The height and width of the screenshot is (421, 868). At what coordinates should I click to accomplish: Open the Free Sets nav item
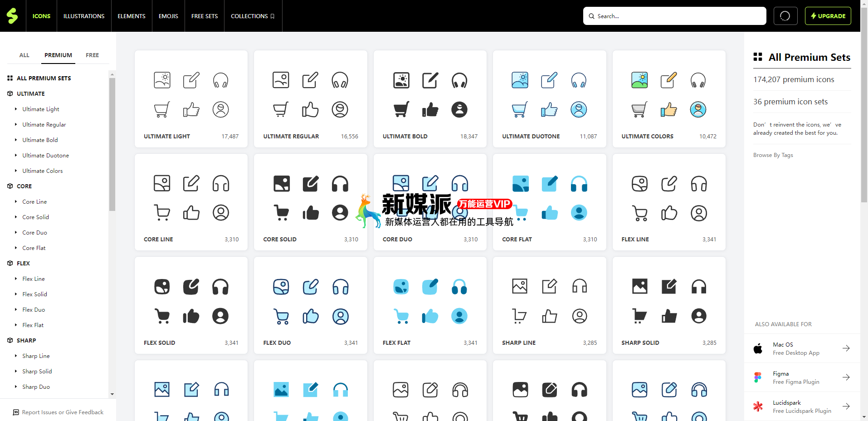pyautogui.click(x=205, y=16)
